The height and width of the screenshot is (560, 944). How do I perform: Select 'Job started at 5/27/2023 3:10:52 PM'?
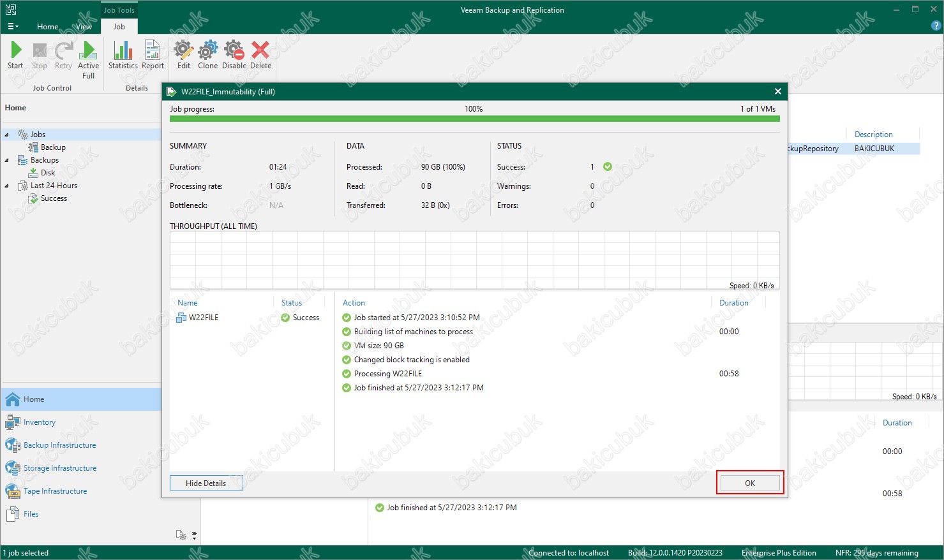click(x=417, y=318)
